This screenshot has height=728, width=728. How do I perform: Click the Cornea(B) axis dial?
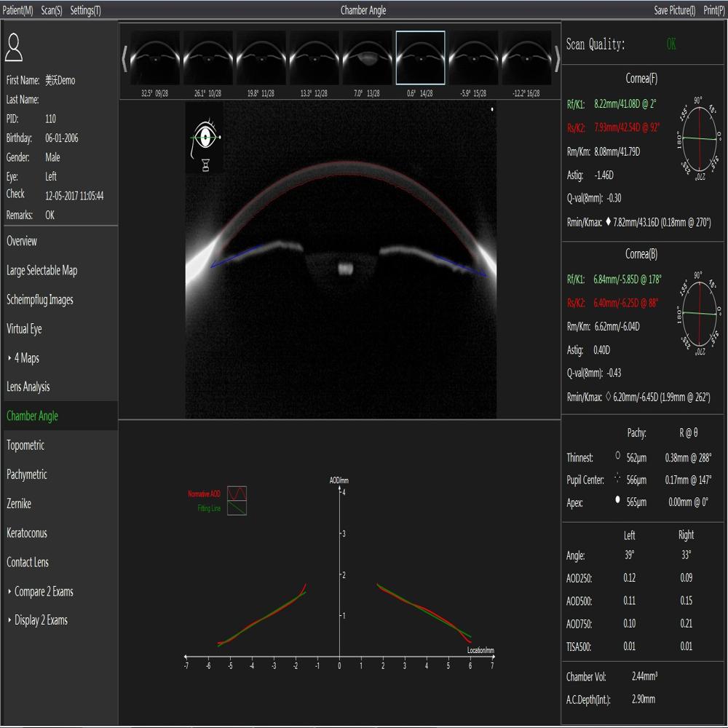point(699,314)
